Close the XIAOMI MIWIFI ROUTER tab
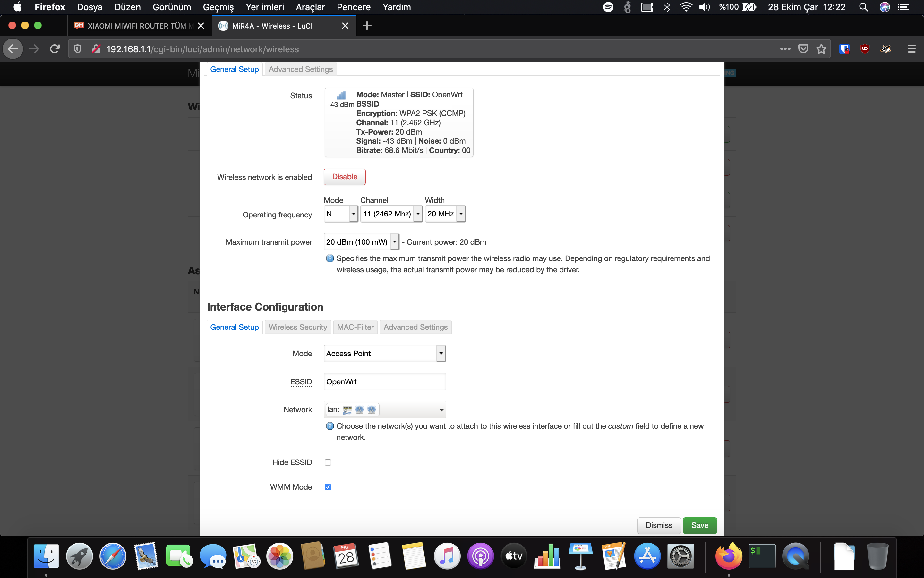 coord(201,26)
